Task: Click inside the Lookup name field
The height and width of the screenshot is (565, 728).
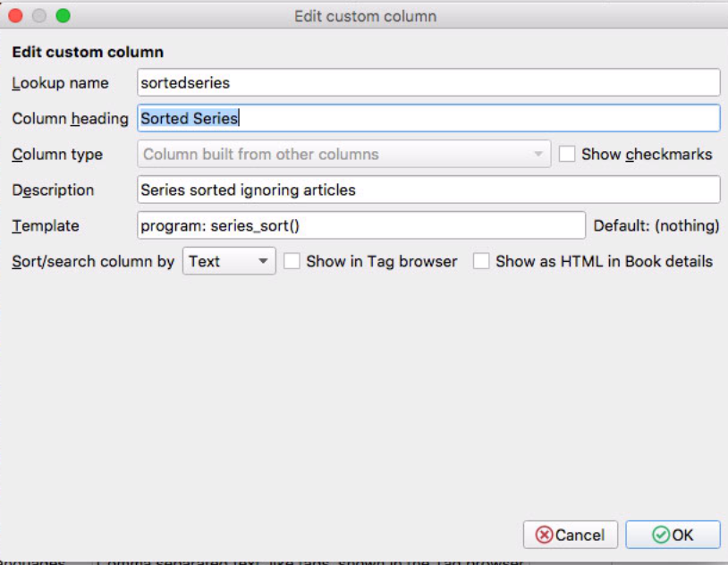Action: tap(429, 82)
